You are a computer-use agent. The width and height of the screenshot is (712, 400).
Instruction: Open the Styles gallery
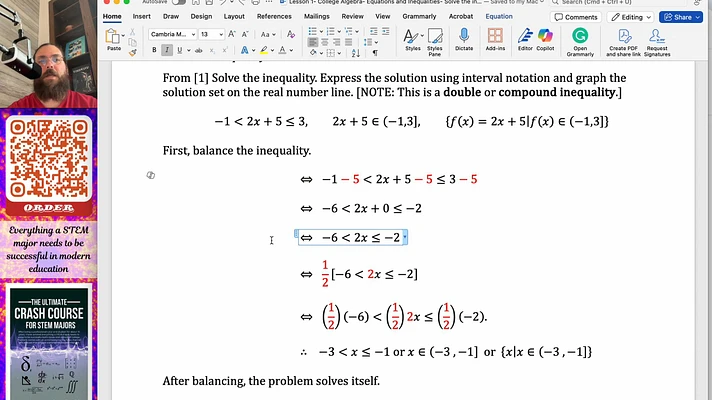click(x=413, y=40)
